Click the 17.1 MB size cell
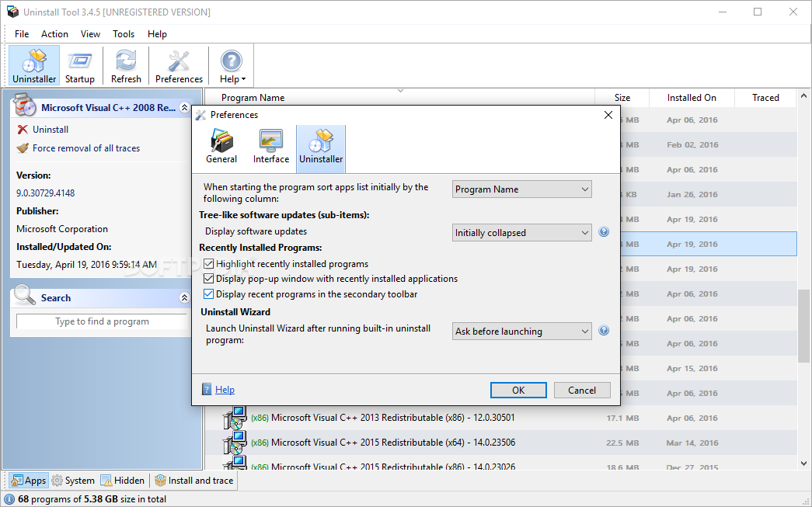The image size is (812, 507). 622,418
